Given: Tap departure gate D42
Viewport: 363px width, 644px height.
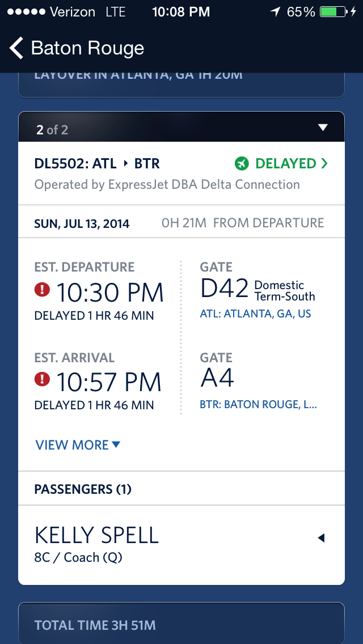Looking at the screenshot, I should click(x=225, y=289).
